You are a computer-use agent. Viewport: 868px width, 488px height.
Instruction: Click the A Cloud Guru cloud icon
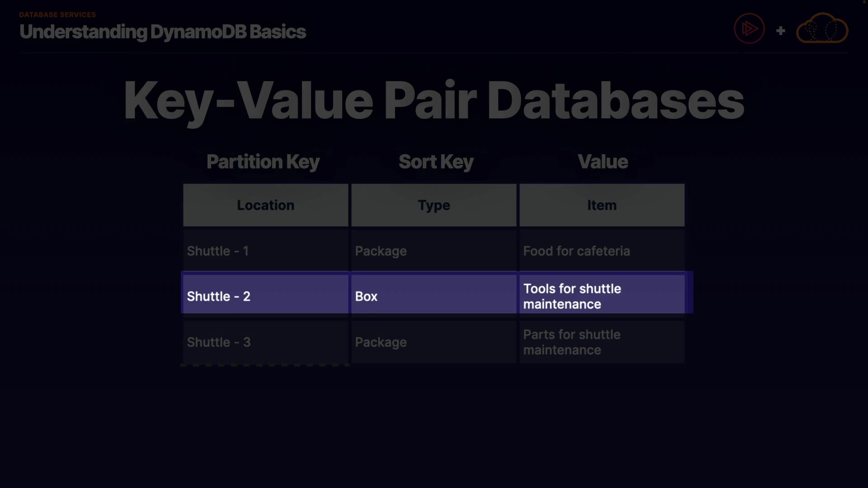822,28
